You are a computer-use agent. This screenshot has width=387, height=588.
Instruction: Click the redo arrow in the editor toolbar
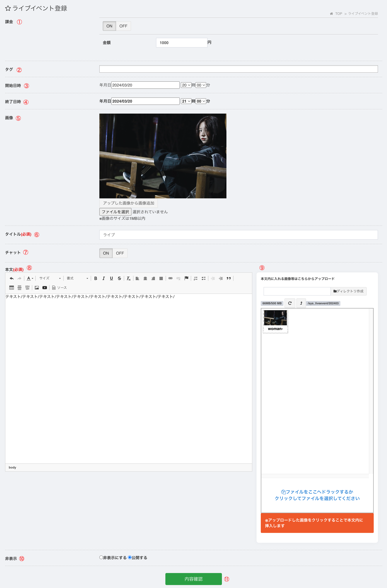pyautogui.click(x=20, y=278)
